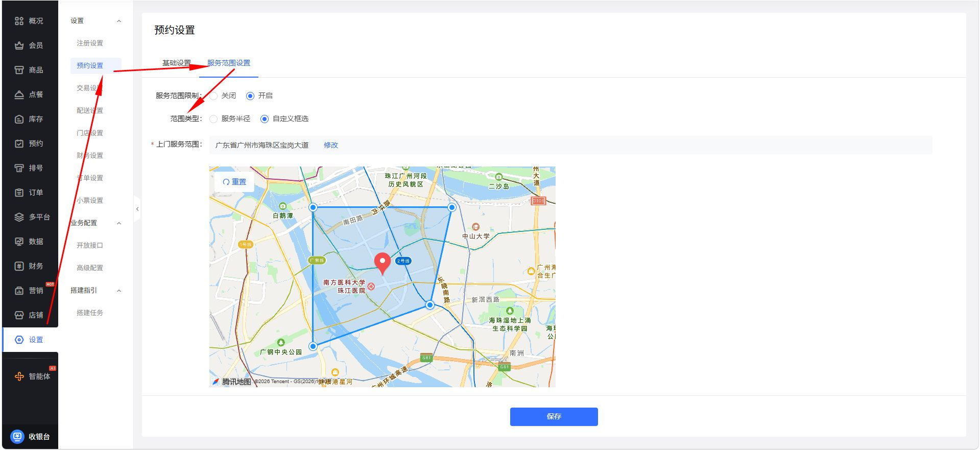Screen dimensions: 980x450
Task: Click top-right polygon vertex handle on map
Action: [x=452, y=207]
